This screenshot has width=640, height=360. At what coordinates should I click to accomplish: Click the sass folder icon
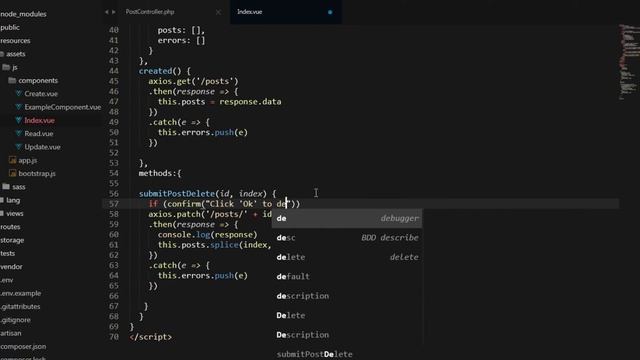[6, 187]
